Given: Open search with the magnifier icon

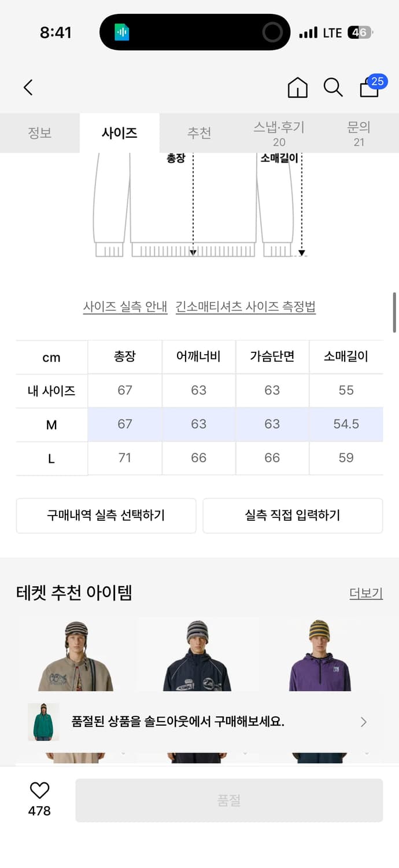Looking at the screenshot, I should (332, 88).
